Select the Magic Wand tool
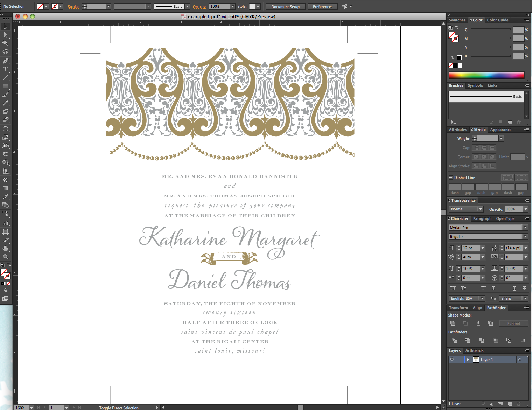 6,43
